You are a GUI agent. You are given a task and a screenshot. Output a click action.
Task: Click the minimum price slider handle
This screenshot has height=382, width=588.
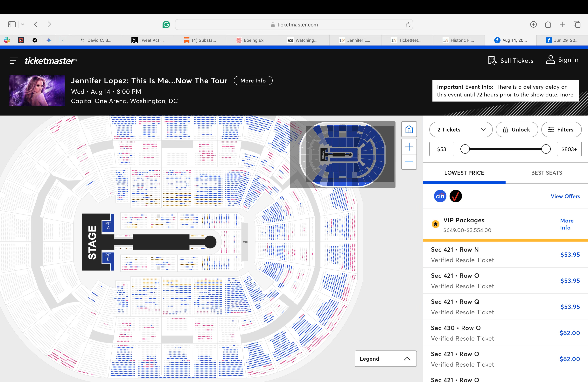(465, 149)
